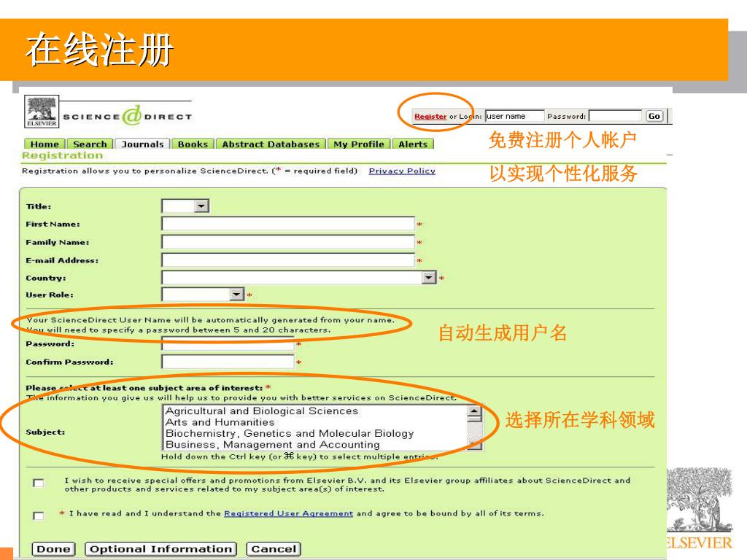This screenshot has width=747, height=560.
Task: Switch to the Books tab
Action: click(x=193, y=144)
